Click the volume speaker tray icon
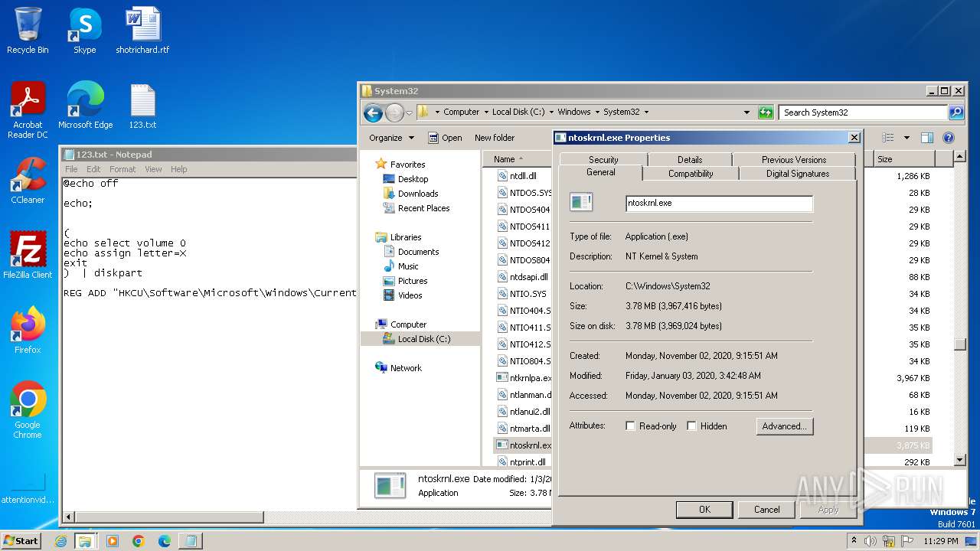The height and width of the screenshot is (551, 980). click(871, 541)
